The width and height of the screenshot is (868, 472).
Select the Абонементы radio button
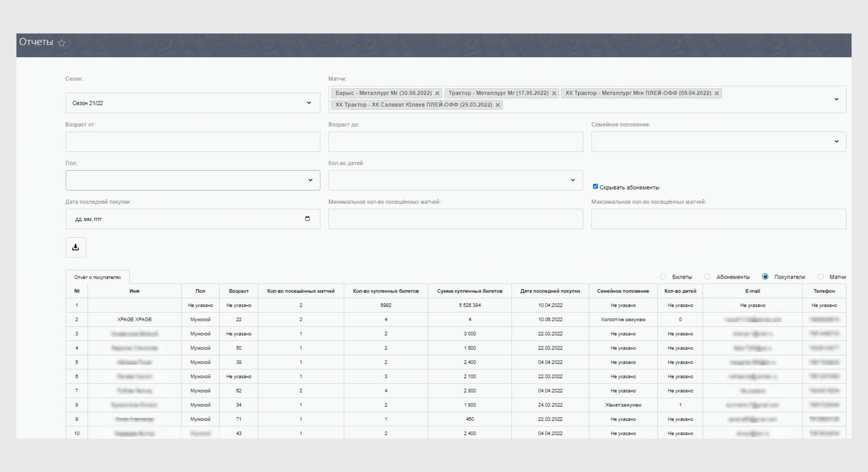point(707,277)
